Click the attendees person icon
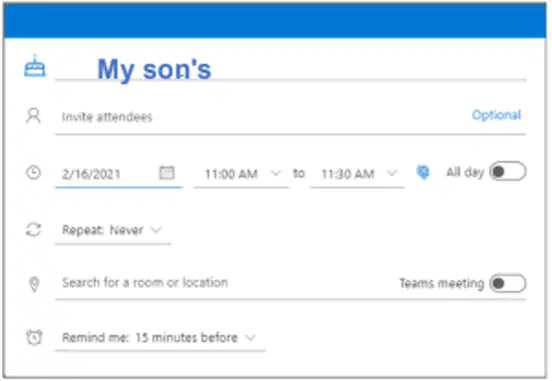Viewport: 552px width, 381px height. pyautogui.click(x=33, y=116)
